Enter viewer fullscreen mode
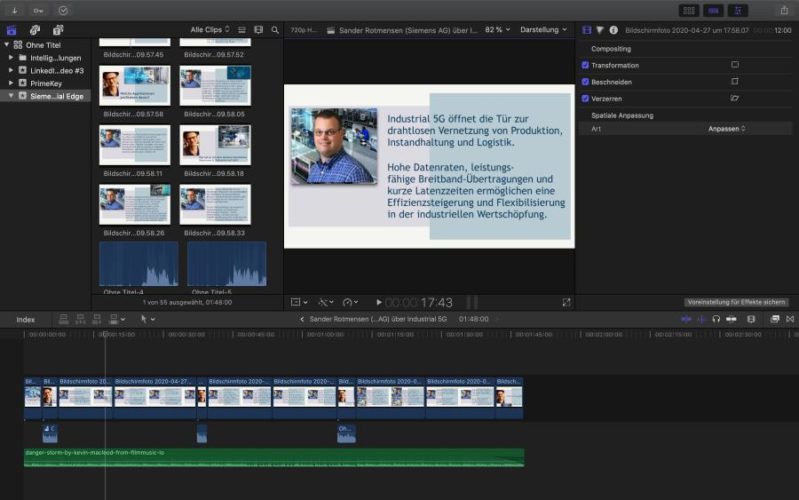The image size is (799, 500). coord(566,302)
